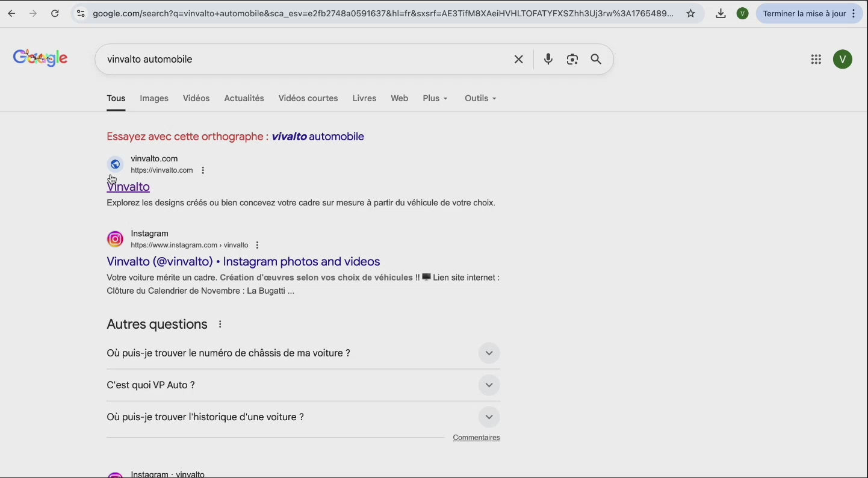This screenshot has width=868, height=478.
Task: Click the suggested spelling "vivalto automobile"
Action: [317, 137]
